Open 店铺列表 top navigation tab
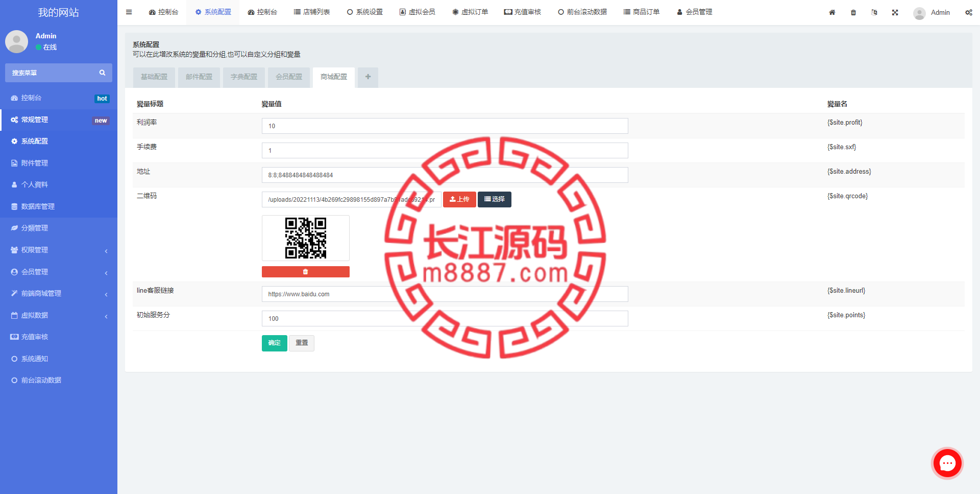 click(x=312, y=12)
